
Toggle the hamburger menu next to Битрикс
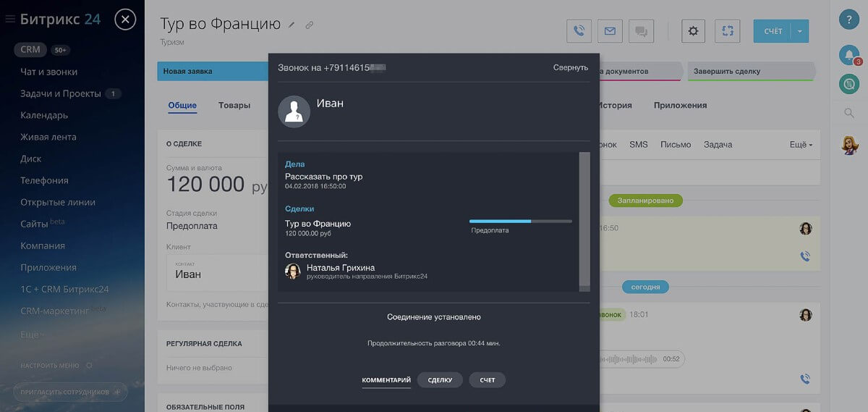pyautogui.click(x=10, y=20)
